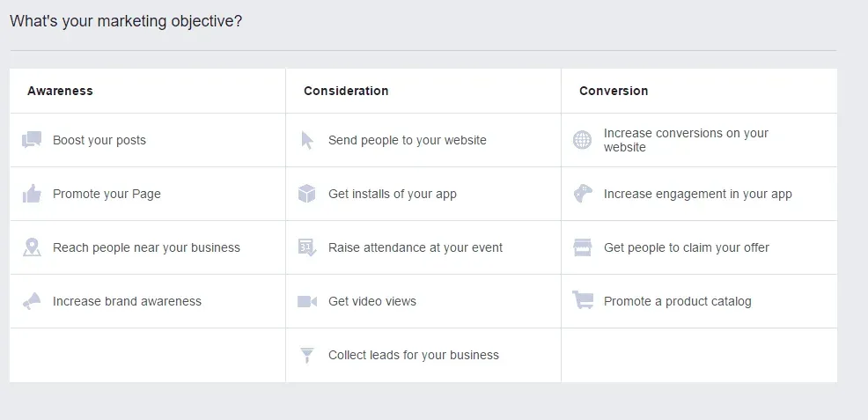This screenshot has height=420, width=868.
Task: Select Reach people near your business
Action: (148, 247)
